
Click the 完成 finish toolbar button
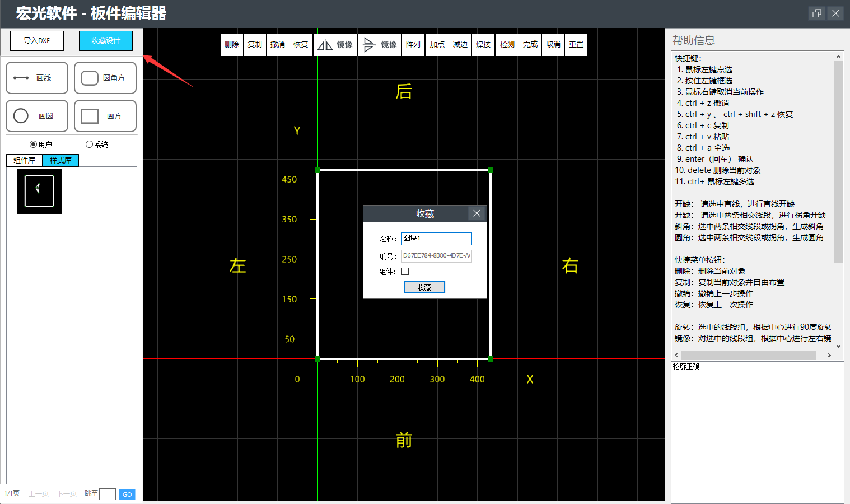coord(530,45)
